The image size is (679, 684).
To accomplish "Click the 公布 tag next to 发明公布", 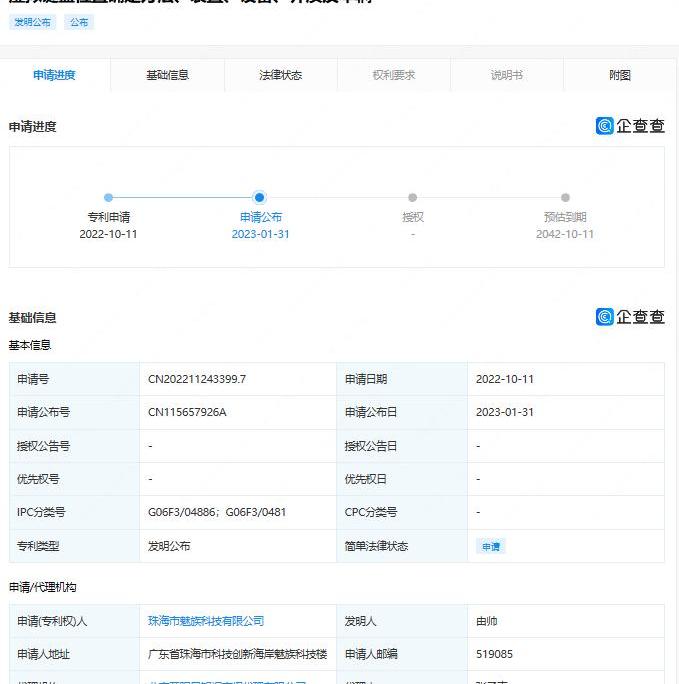I will 79,22.
